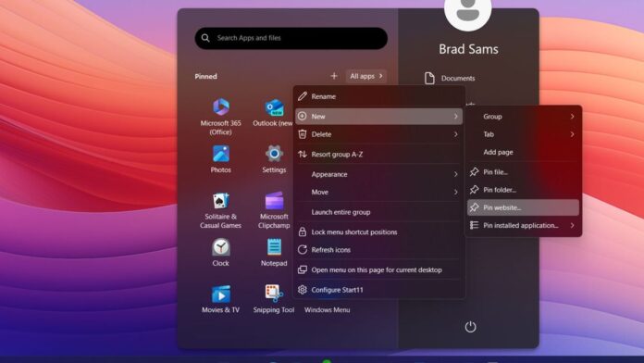
Task: Expand the Move submenu chevron
Action: point(456,192)
